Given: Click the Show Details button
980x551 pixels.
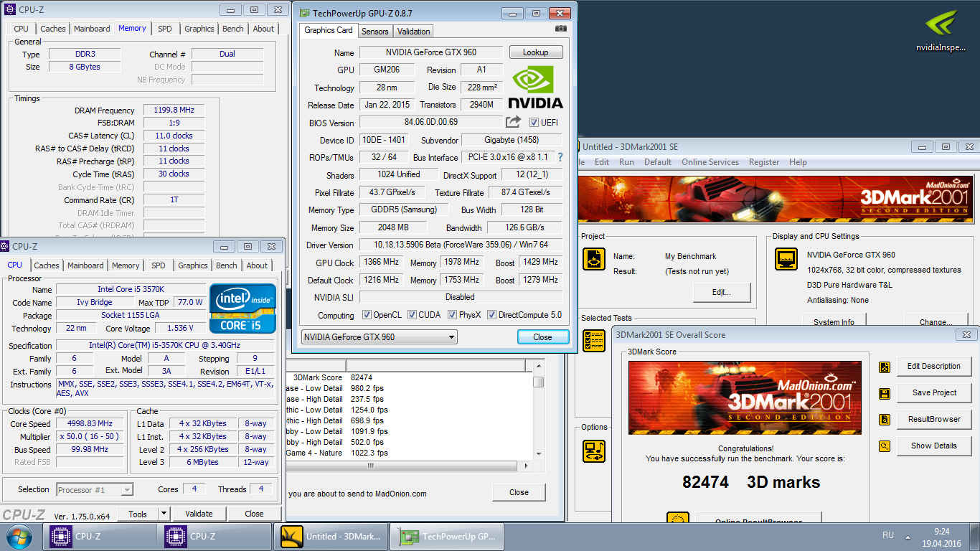Looking at the screenshot, I should (934, 446).
